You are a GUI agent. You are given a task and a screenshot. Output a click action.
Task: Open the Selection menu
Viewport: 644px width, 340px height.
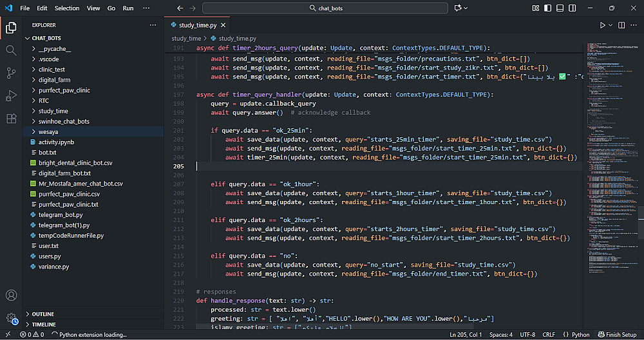click(67, 8)
